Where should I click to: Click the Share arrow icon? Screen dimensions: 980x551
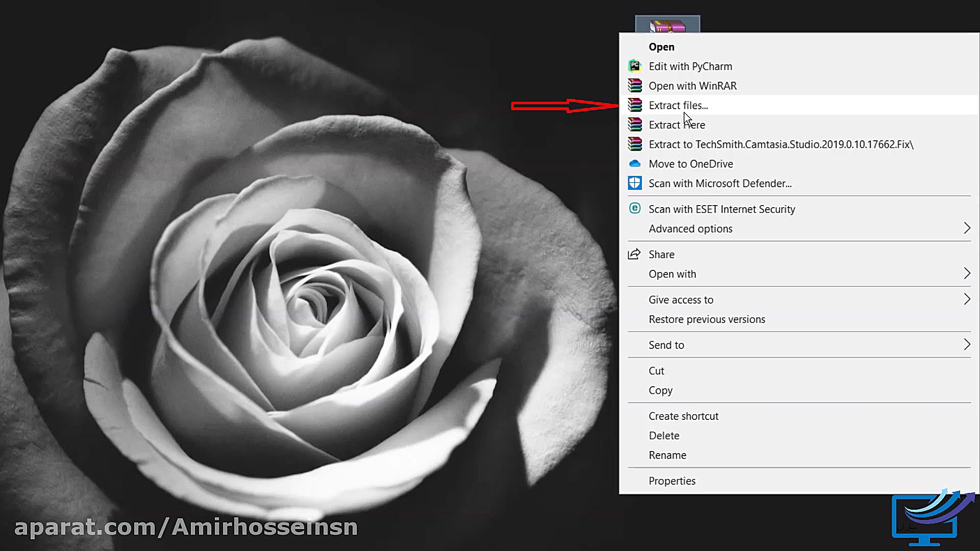pyautogui.click(x=634, y=254)
